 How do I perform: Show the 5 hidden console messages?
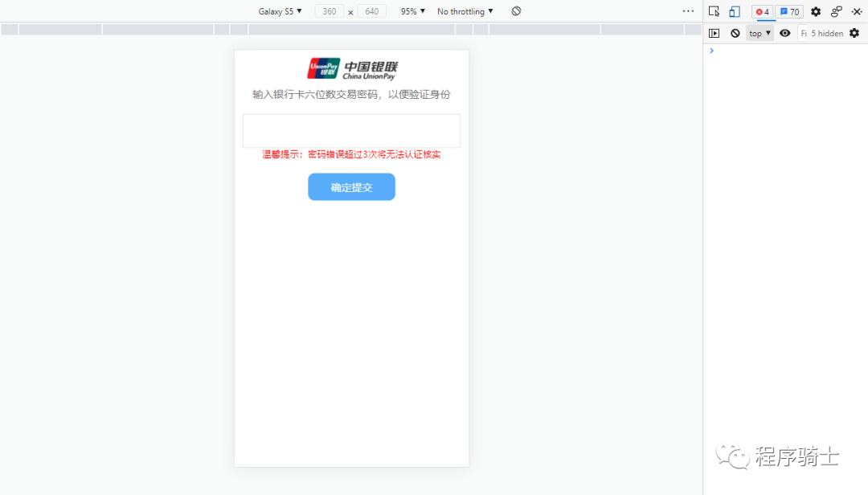(825, 33)
